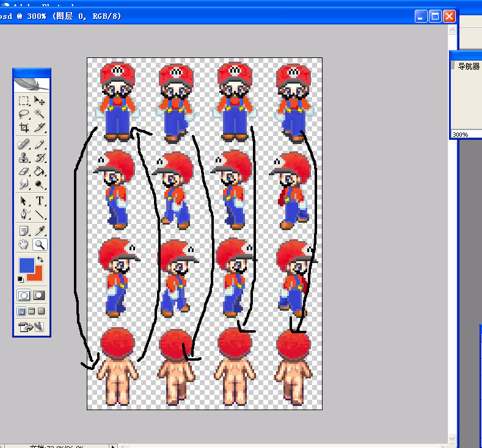482x448 pixels.
Task: Swap foreground and background colors
Action: click(40, 260)
